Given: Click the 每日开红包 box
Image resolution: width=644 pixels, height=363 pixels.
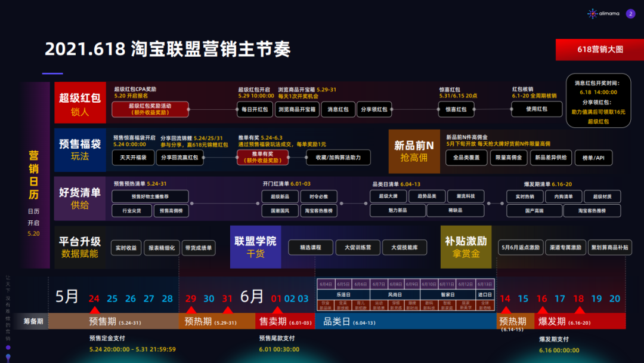Looking at the screenshot, I should click(255, 109).
